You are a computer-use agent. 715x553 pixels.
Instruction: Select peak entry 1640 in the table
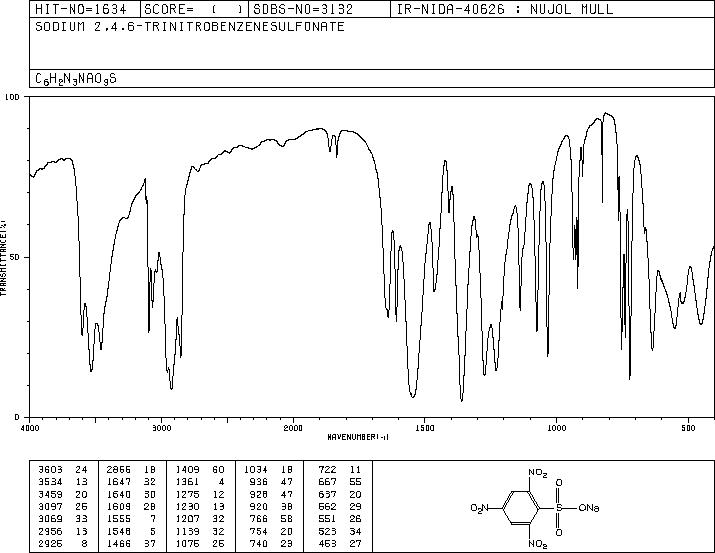click(131, 494)
